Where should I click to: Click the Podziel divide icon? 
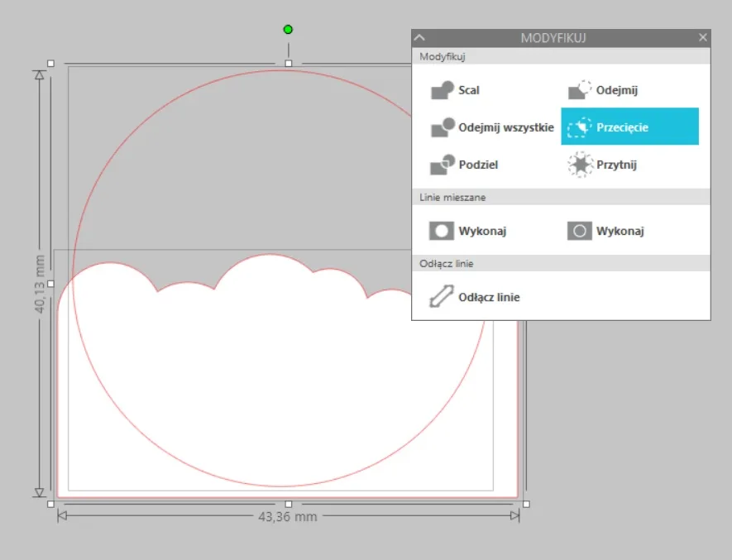(442, 165)
